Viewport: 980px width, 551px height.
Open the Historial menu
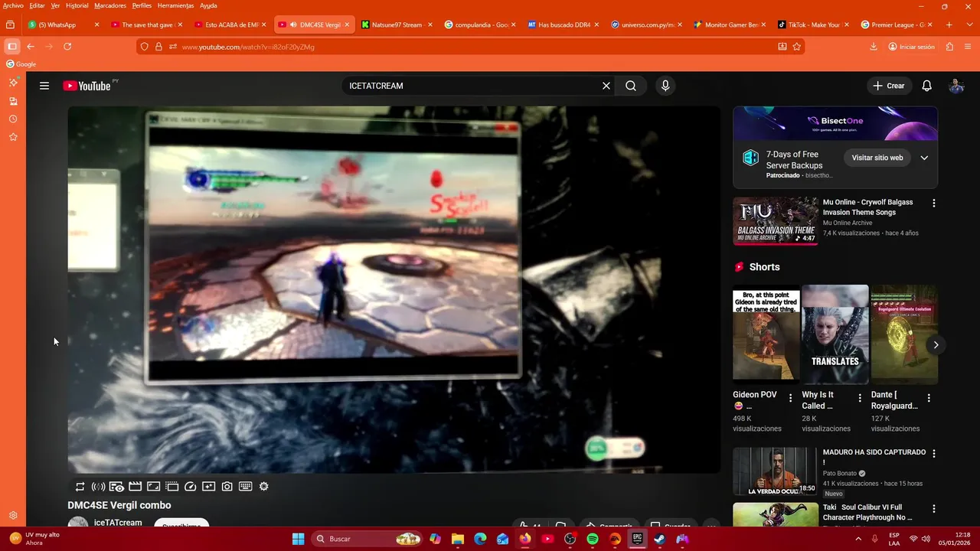[x=77, y=5]
